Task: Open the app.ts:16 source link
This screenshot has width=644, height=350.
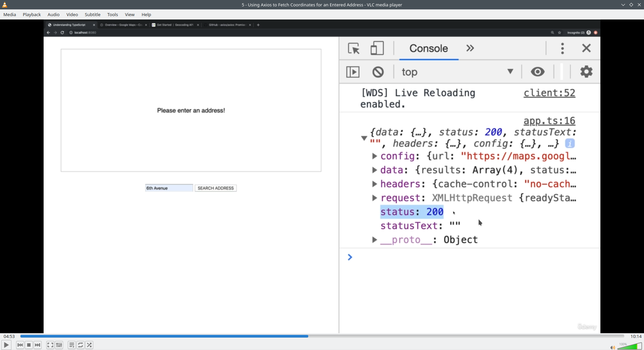Action: click(x=549, y=121)
